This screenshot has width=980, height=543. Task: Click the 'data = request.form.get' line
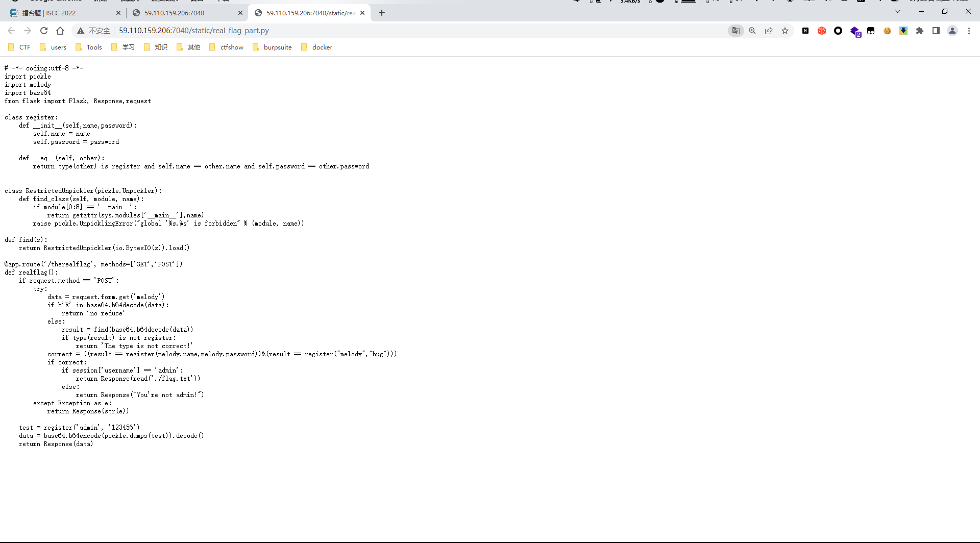[x=106, y=297]
